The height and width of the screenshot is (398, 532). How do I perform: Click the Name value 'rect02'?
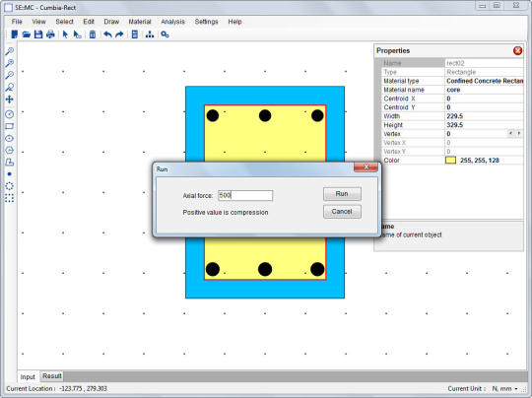(x=484, y=63)
